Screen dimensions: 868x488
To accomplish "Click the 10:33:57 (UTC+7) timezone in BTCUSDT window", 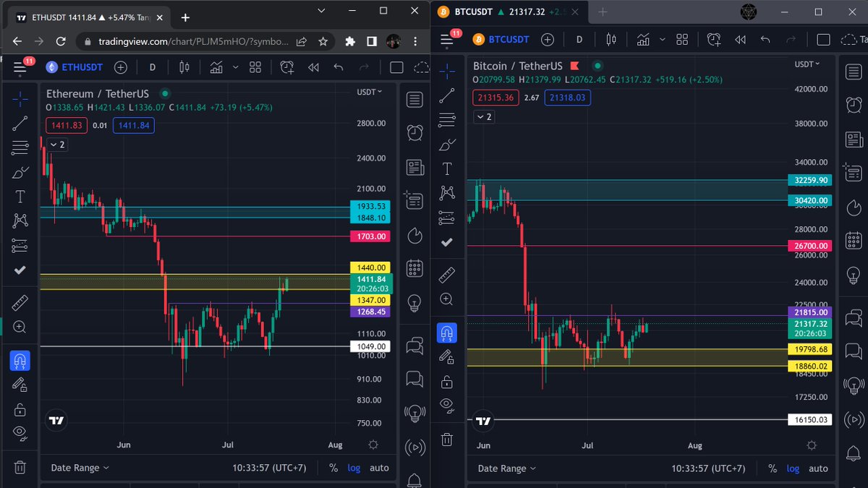I will [x=708, y=468].
